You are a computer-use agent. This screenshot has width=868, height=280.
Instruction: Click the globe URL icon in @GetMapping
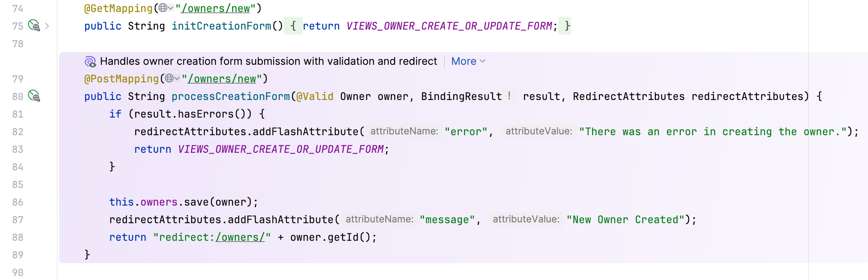163,8
